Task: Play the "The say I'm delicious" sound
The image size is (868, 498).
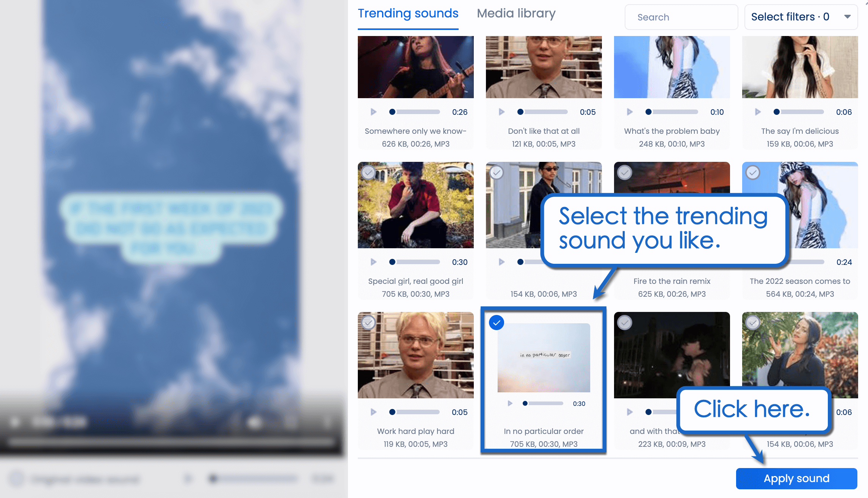Action: [758, 112]
